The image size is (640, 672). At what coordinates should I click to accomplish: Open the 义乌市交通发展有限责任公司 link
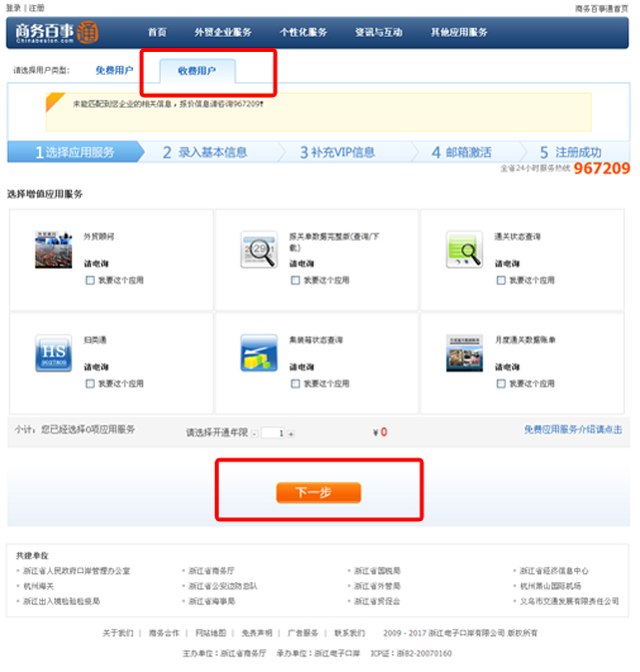[x=569, y=602]
